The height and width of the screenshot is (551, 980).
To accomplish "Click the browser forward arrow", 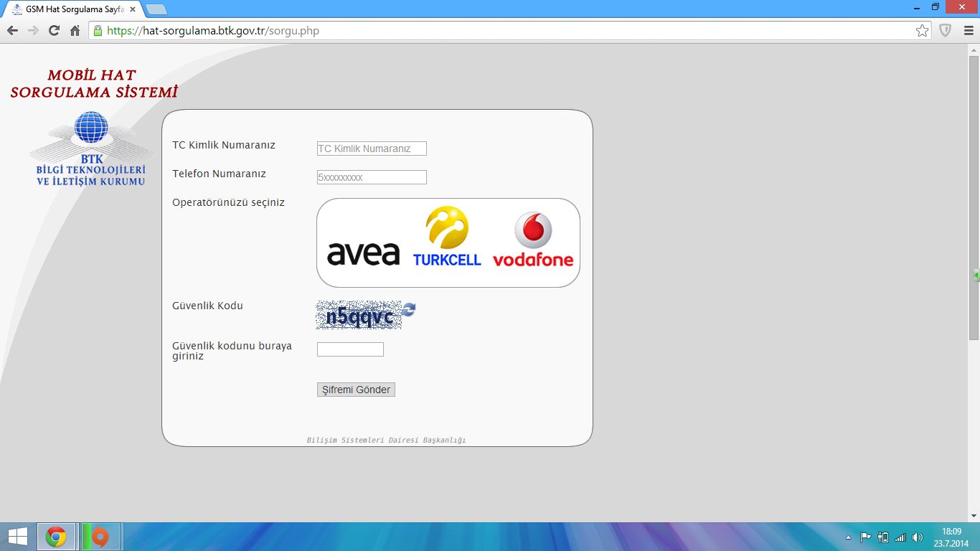I will click(33, 31).
